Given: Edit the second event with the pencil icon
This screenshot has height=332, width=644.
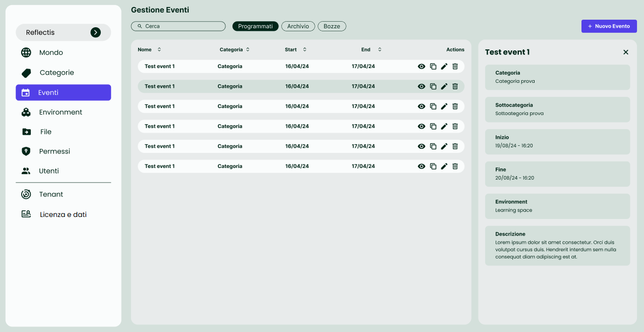Looking at the screenshot, I should coord(444,86).
